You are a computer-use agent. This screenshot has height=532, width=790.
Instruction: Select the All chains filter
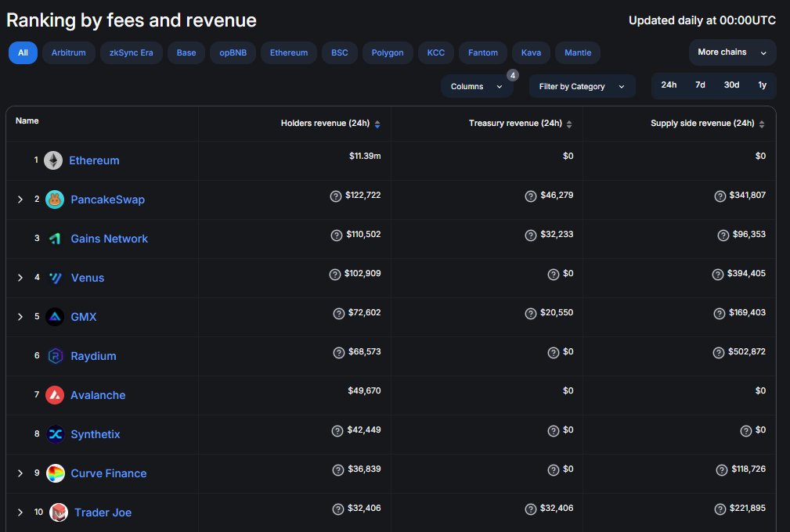23,53
